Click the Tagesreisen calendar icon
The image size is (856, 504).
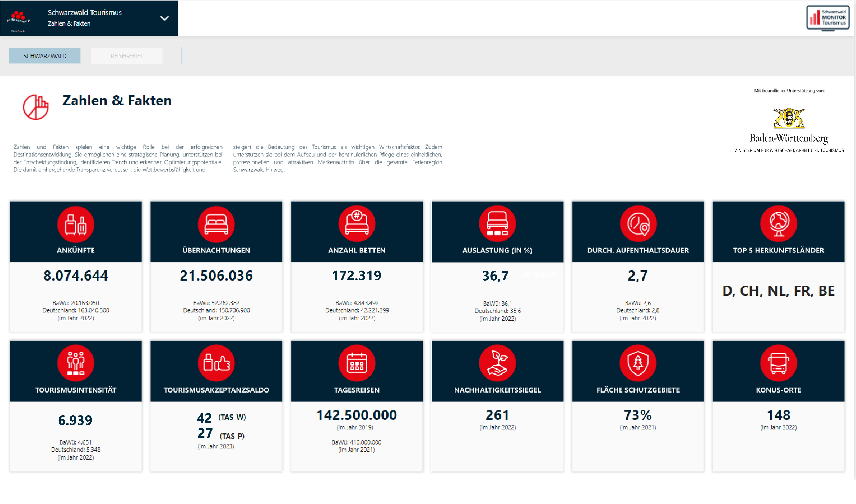(357, 363)
